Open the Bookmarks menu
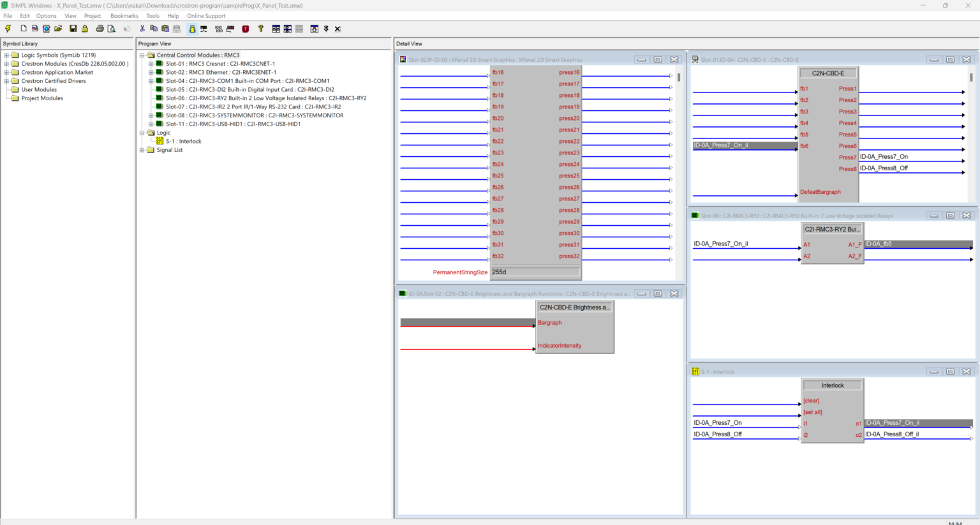 click(x=124, y=16)
